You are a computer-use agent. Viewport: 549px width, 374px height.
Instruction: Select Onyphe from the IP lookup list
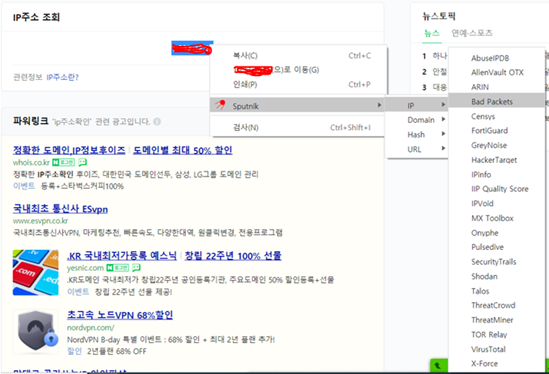[x=496, y=233]
